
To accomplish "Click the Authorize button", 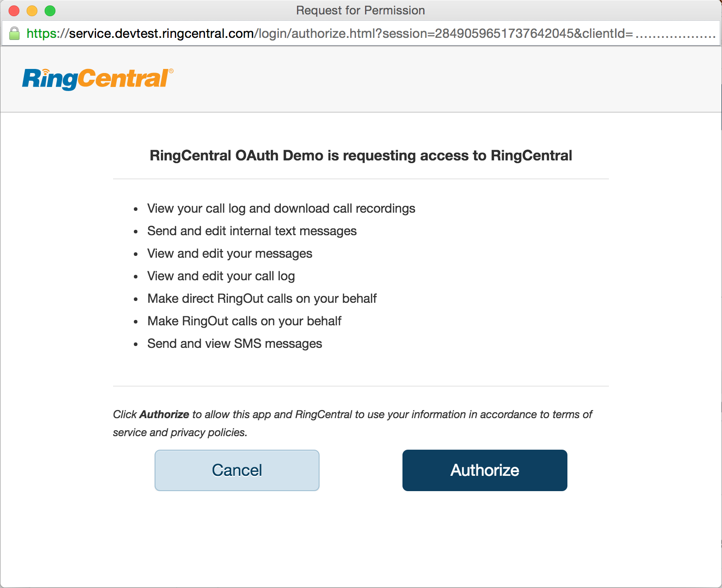I will 484,470.
